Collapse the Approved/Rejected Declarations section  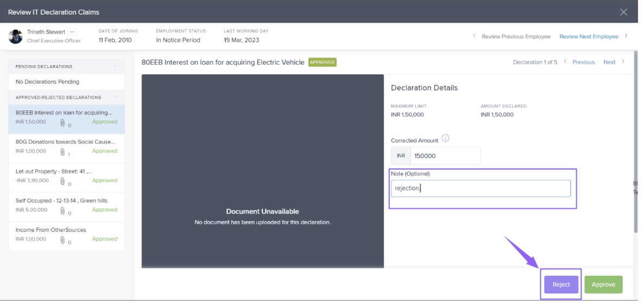114,98
